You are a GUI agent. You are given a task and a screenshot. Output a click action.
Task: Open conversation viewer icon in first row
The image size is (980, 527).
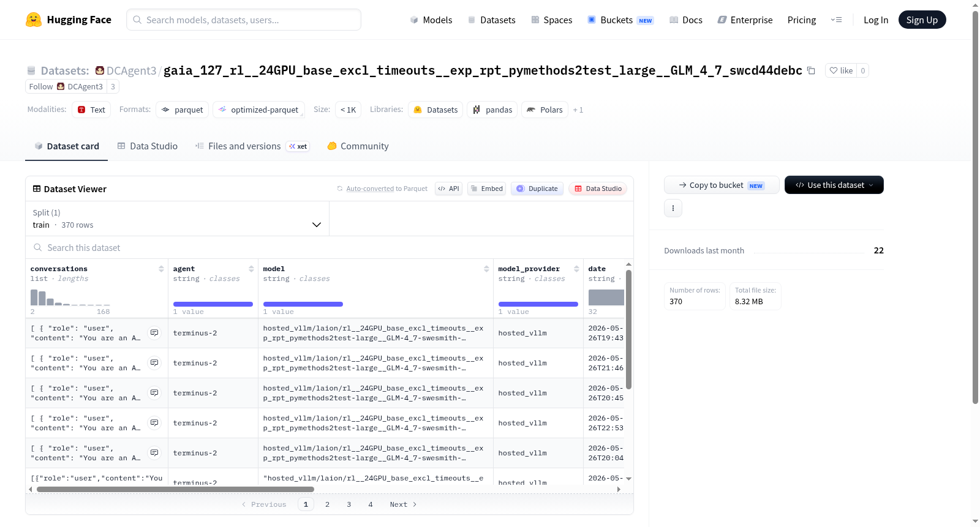(x=154, y=333)
